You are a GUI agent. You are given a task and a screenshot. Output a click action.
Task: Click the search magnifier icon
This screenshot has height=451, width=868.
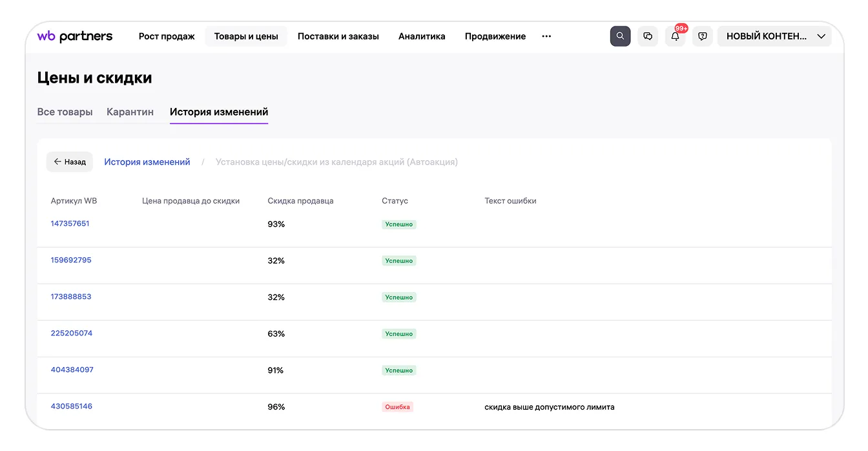pyautogui.click(x=620, y=36)
